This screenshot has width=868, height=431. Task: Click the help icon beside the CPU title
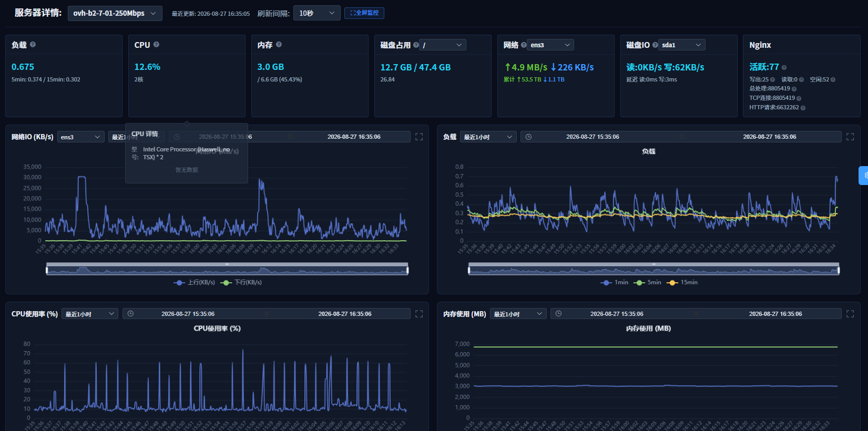tap(156, 45)
